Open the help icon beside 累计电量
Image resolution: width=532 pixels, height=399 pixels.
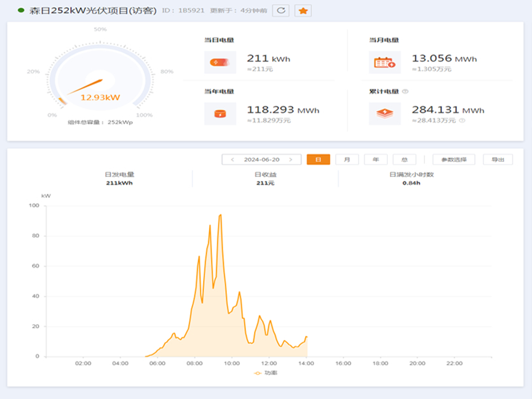point(405,91)
